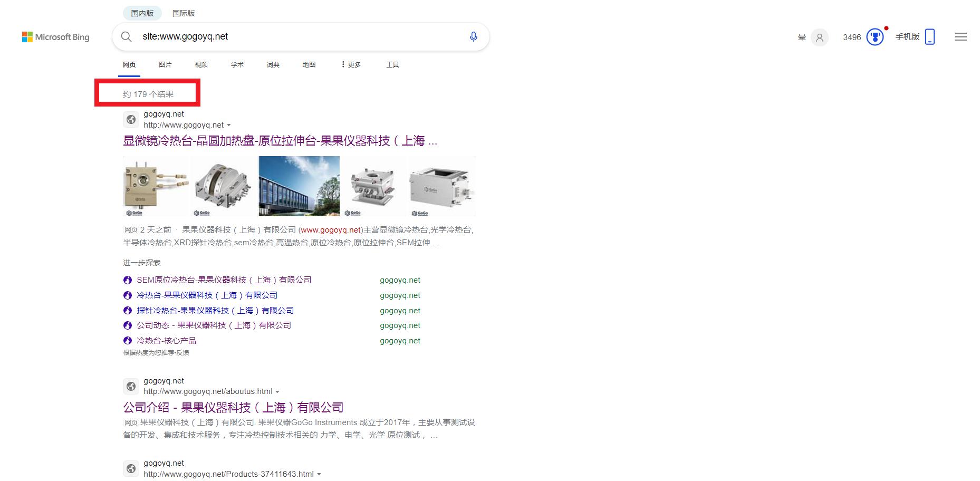Click icon beside 冷热台-果果仪器科技 link
This screenshot has height=481, width=980.
pos(127,295)
